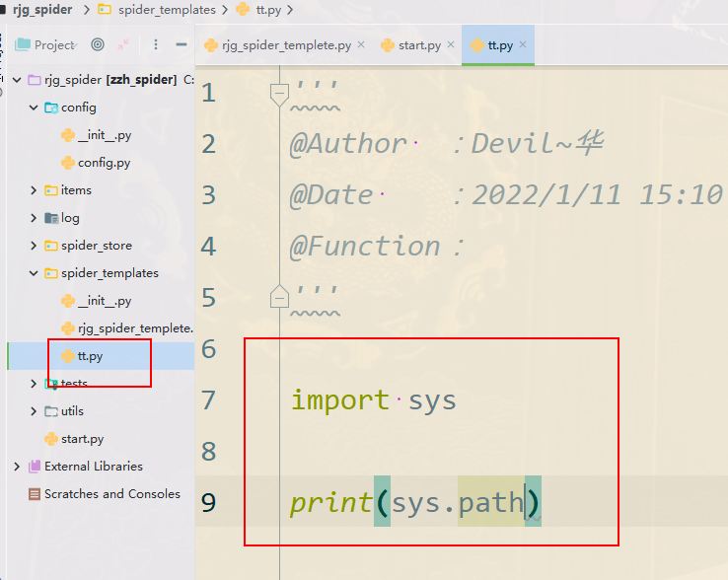
Task: Select start.py in the project tree
Action: coord(82,439)
